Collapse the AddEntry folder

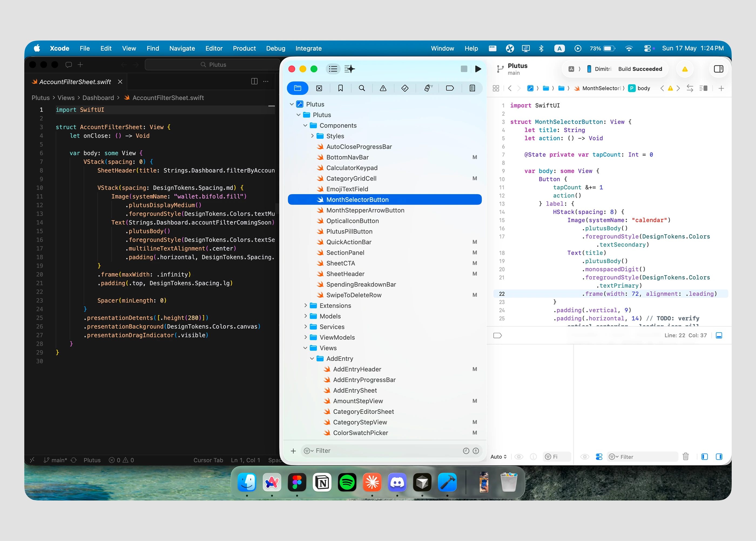[x=312, y=359]
